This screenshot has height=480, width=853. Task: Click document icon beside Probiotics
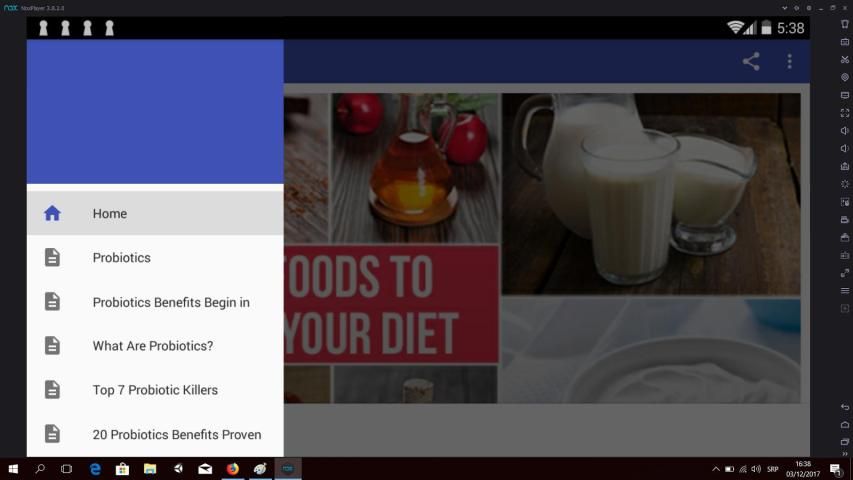[x=52, y=257]
